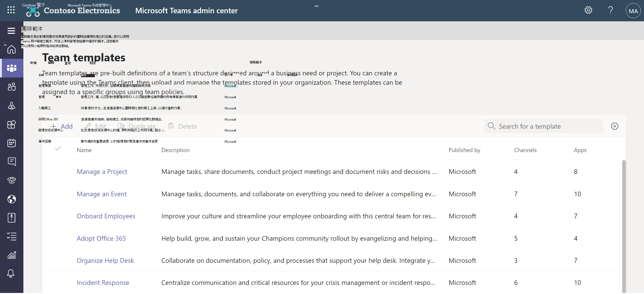The width and height of the screenshot is (644, 294).
Task: Open the Onboard Employees template
Action: tap(106, 216)
